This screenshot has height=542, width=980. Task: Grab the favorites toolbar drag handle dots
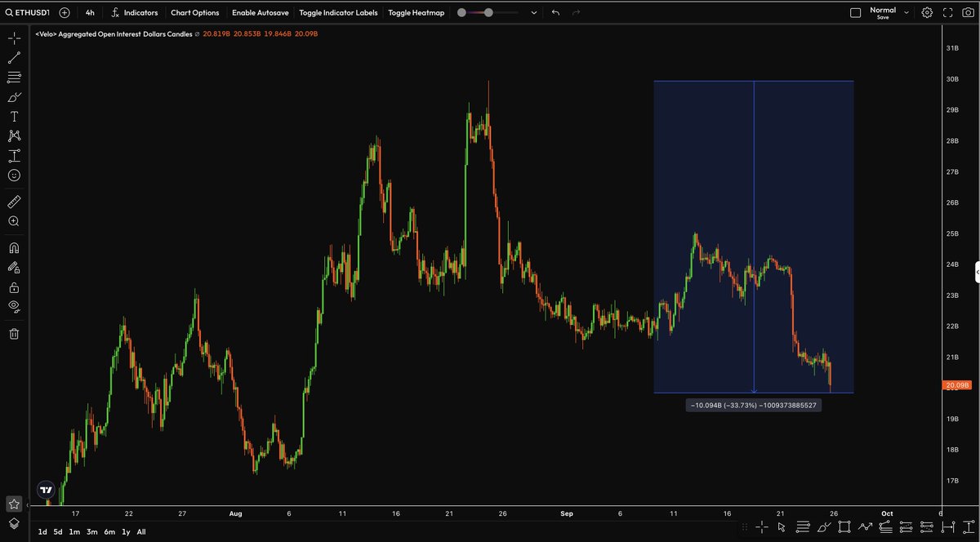pos(743,526)
